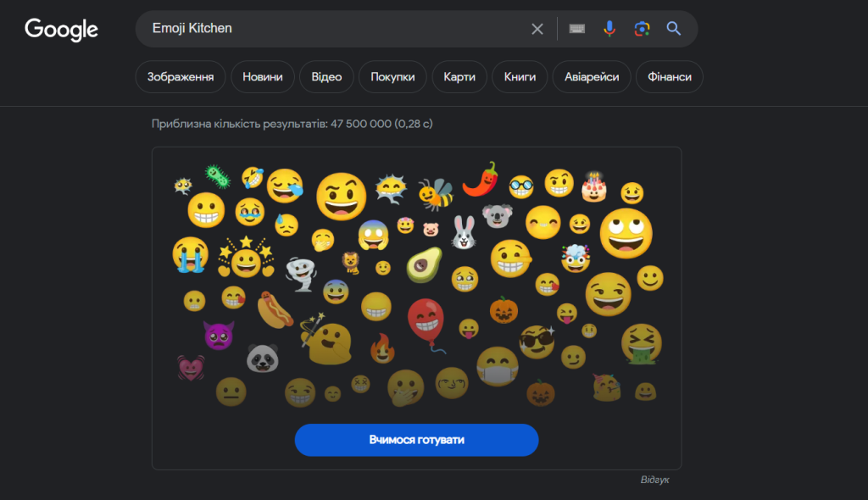Select the birthday cake emoji
Viewport: 868px width, 500px height.
pyautogui.click(x=594, y=187)
